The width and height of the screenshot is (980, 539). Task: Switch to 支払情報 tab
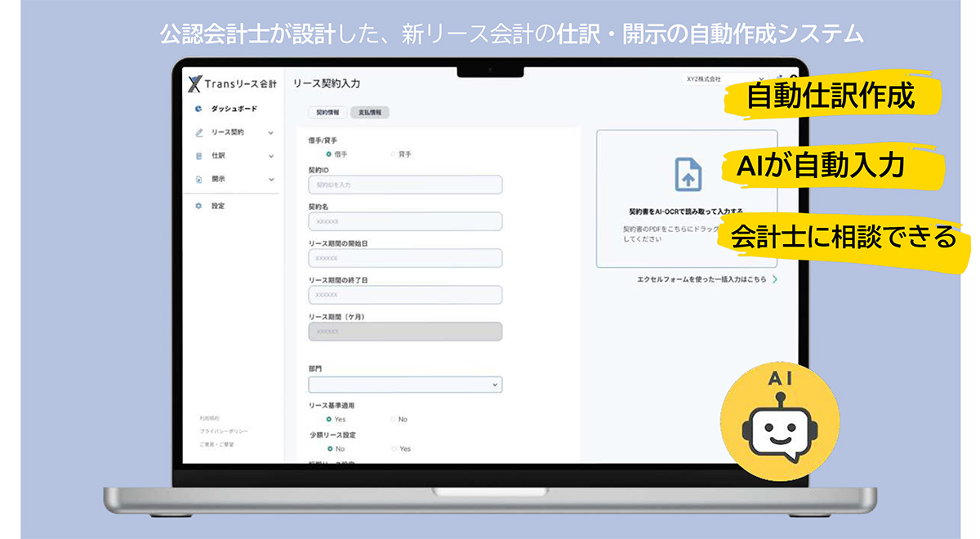(369, 113)
